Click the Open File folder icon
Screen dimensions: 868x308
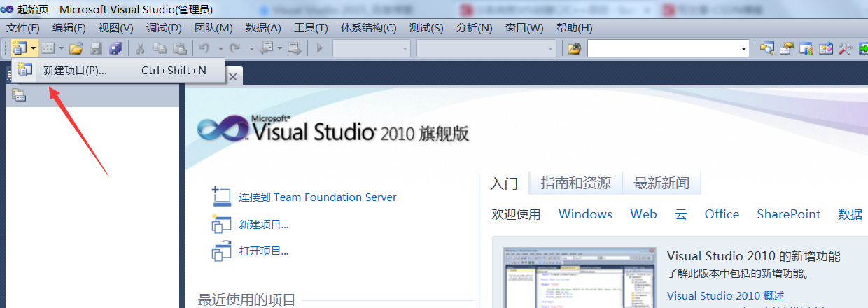(76, 48)
